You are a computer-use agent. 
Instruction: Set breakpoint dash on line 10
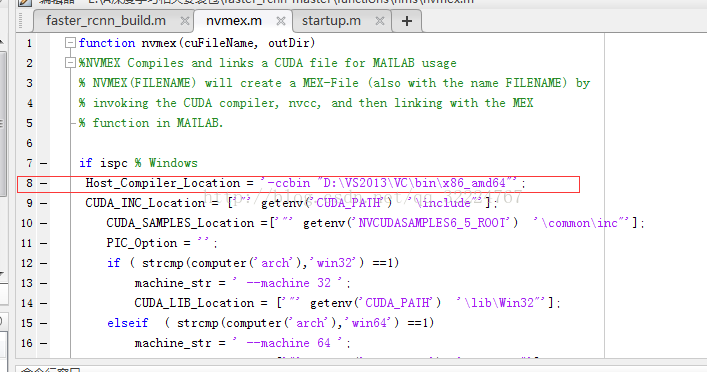(43, 223)
